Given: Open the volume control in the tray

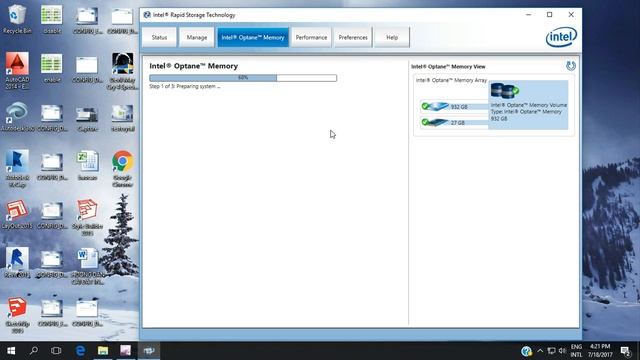Looking at the screenshot, I should pos(562,351).
